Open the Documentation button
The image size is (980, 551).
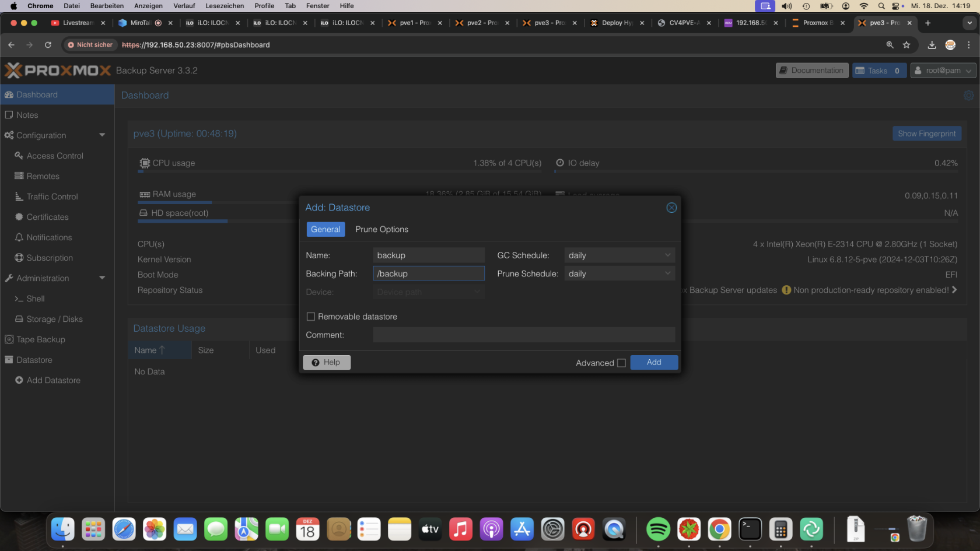tap(812, 71)
